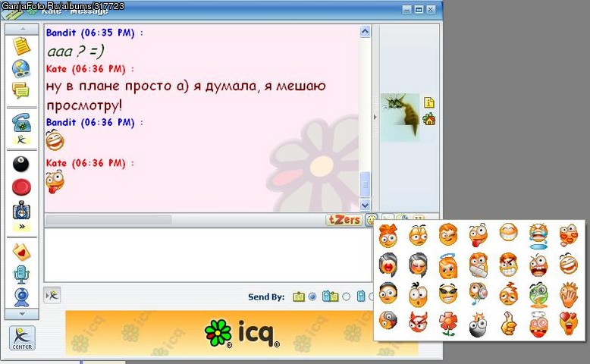
Task: Insert the girl with orange bow emoticon
Action: pos(388,236)
